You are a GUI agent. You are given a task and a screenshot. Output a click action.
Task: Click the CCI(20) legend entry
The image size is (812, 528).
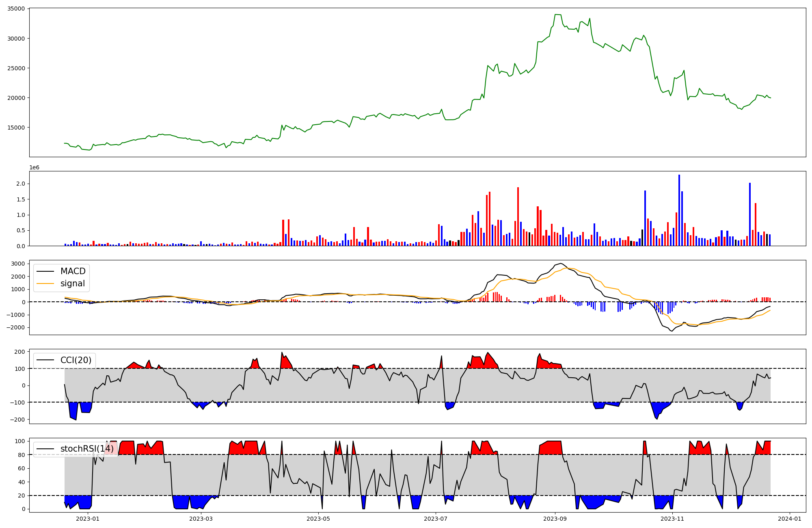tap(76, 360)
